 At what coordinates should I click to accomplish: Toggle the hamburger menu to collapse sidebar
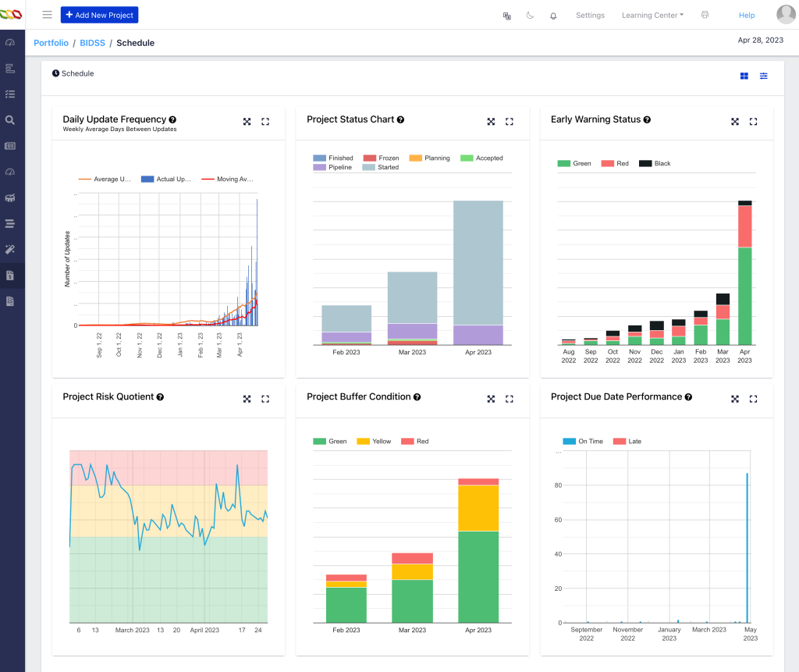tap(47, 15)
